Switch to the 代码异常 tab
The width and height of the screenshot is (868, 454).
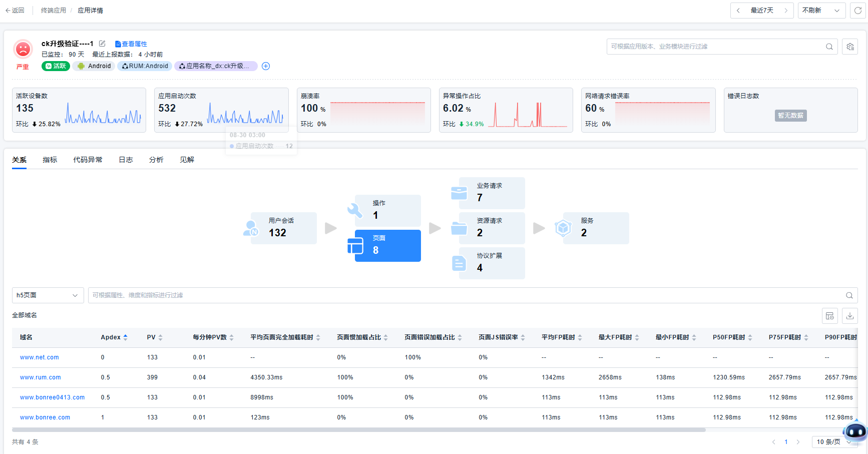[x=88, y=160]
